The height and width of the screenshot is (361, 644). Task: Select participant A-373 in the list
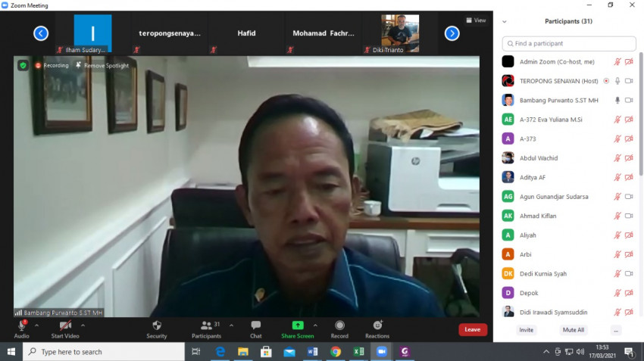coord(569,138)
